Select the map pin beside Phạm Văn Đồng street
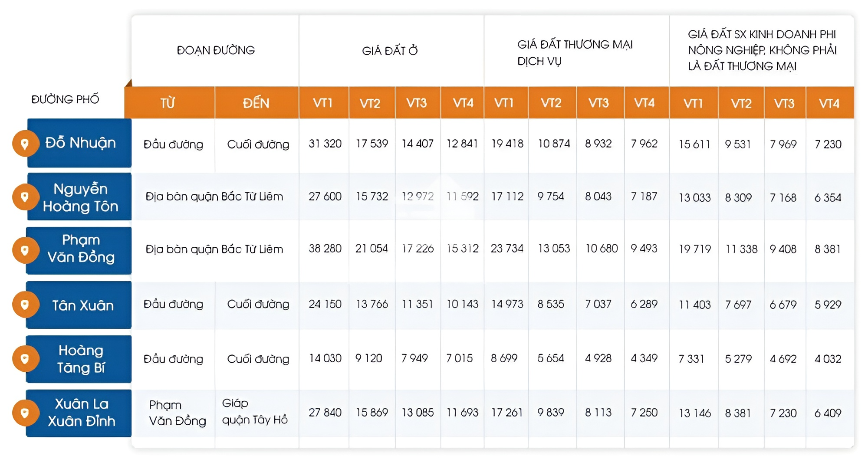This screenshot has width=868, height=459. pos(25,250)
